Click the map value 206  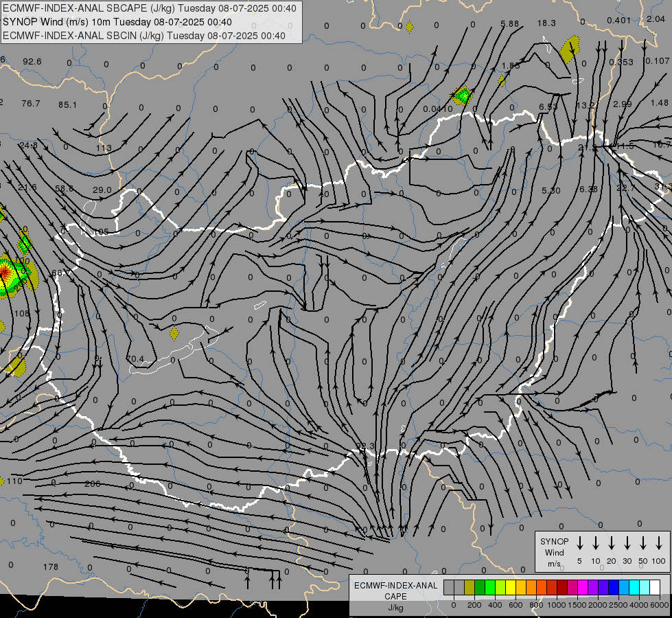coord(93,484)
